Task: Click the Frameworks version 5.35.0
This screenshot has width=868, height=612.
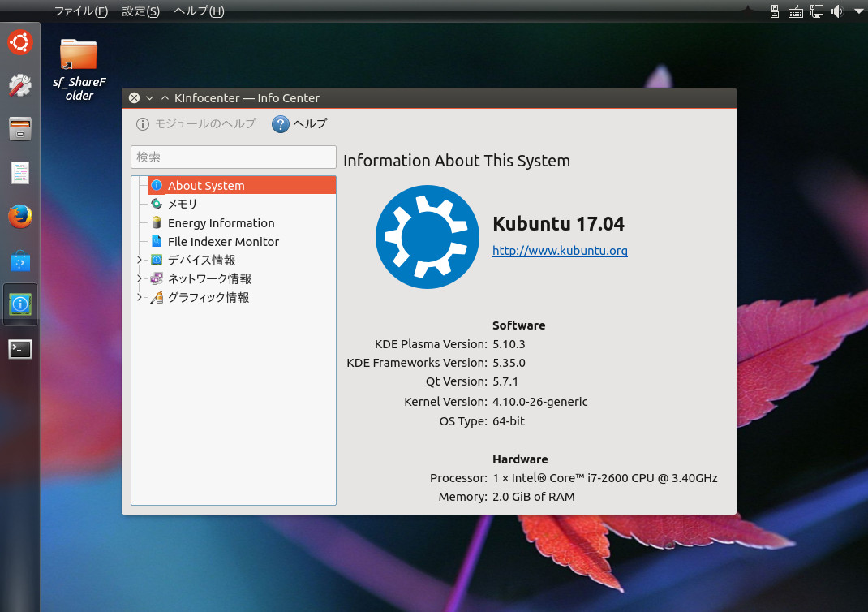Action: click(509, 363)
